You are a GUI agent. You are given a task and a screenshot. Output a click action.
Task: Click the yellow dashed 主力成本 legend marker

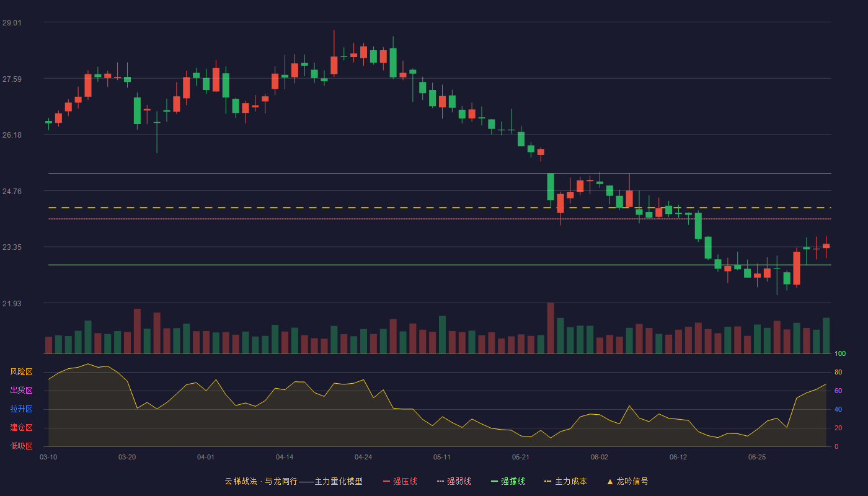click(x=547, y=481)
